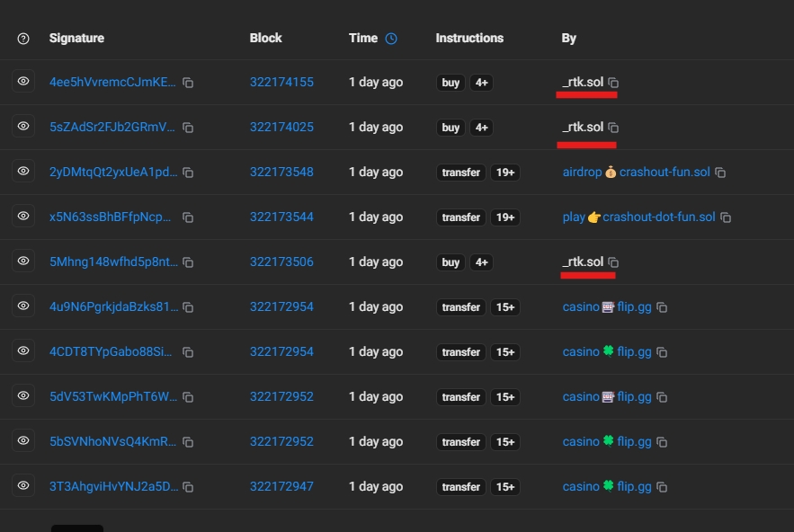The height and width of the screenshot is (532, 794).
Task: Click the buy instruction tag for block 322173506
Action: pyautogui.click(x=451, y=262)
